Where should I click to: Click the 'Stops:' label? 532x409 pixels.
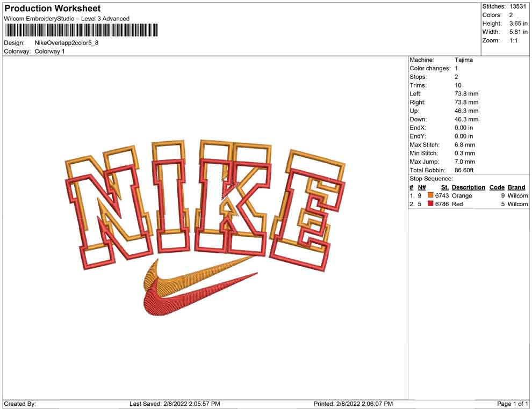point(418,77)
